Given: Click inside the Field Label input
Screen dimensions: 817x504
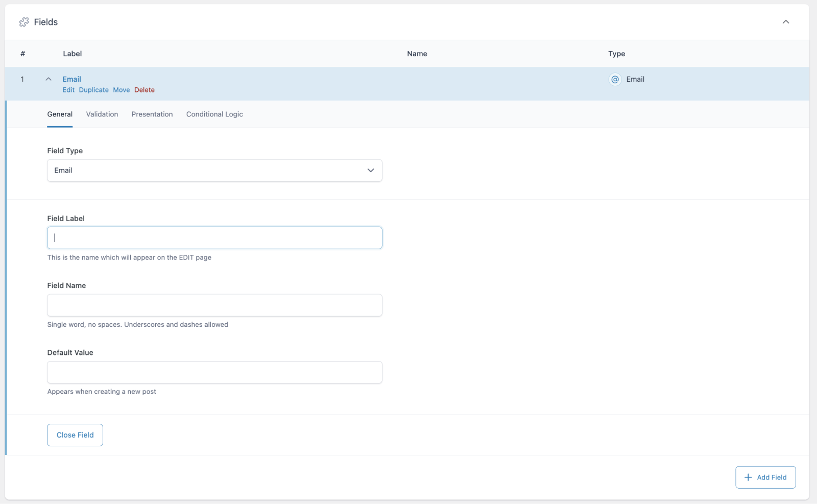Looking at the screenshot, I should (214, 237).
